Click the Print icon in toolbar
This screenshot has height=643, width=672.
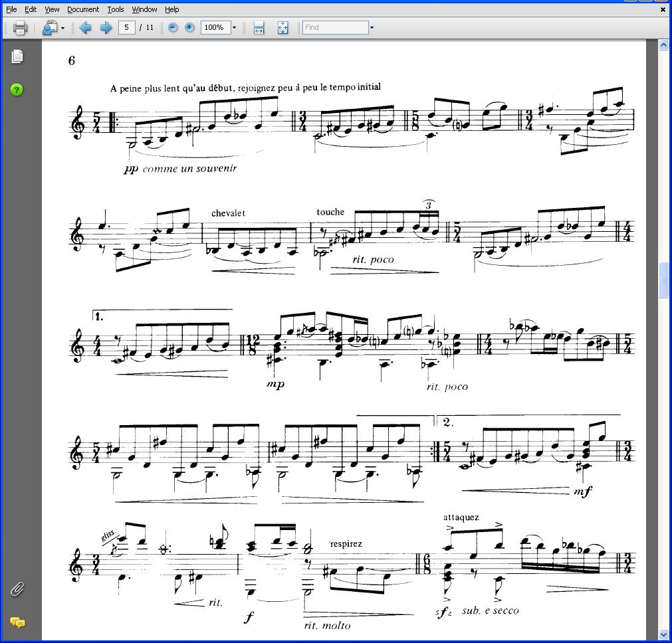click(x=20, y=28)
